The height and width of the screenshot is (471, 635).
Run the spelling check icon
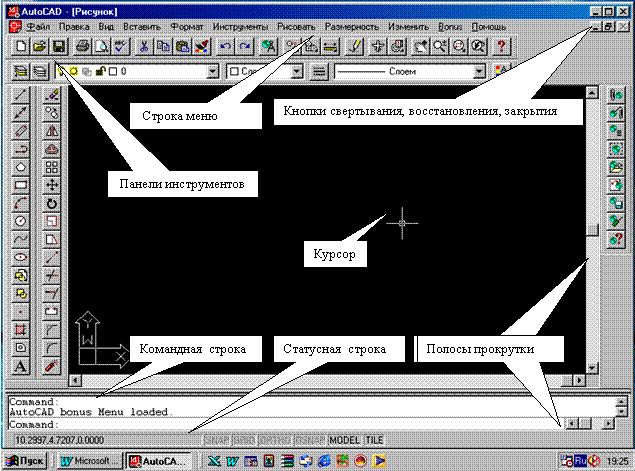120,47
